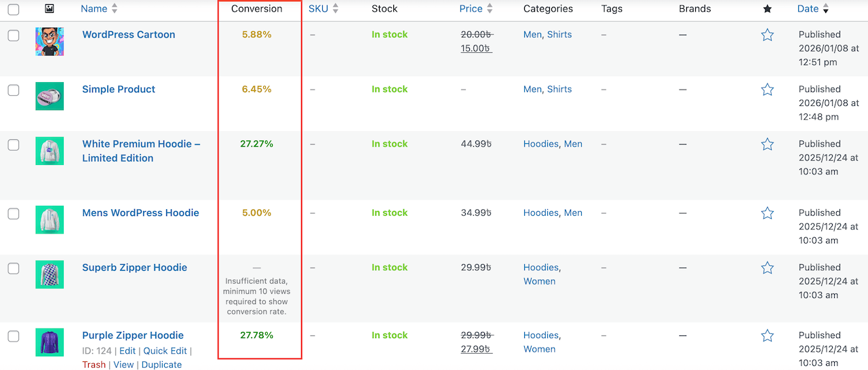Click the Tags column header
The height and width of the screenshot is (370, 868).
click(x=613, y=9)
